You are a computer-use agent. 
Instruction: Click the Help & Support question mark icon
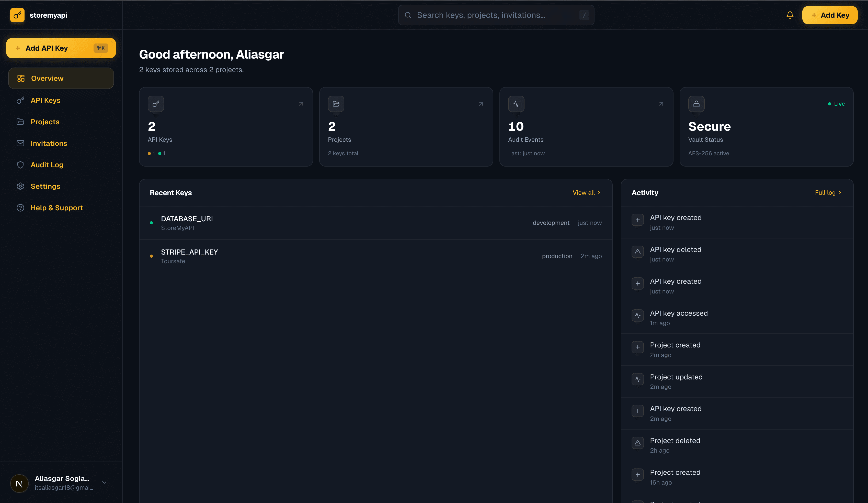[20, 207]
